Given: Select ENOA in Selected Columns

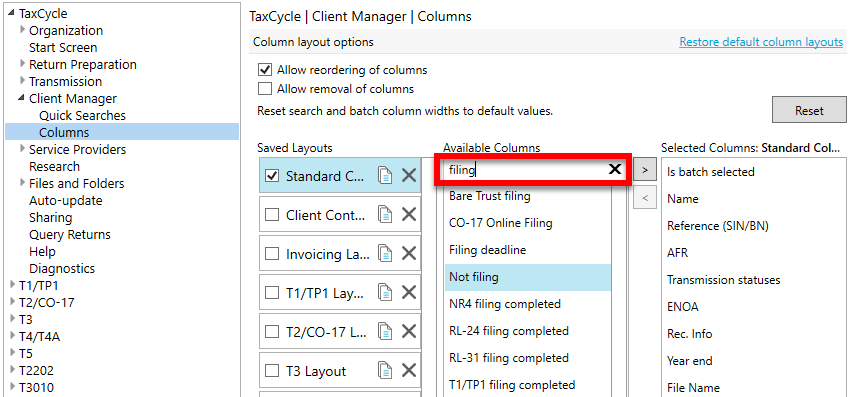Looking at the screenshot, I should 754,307.
